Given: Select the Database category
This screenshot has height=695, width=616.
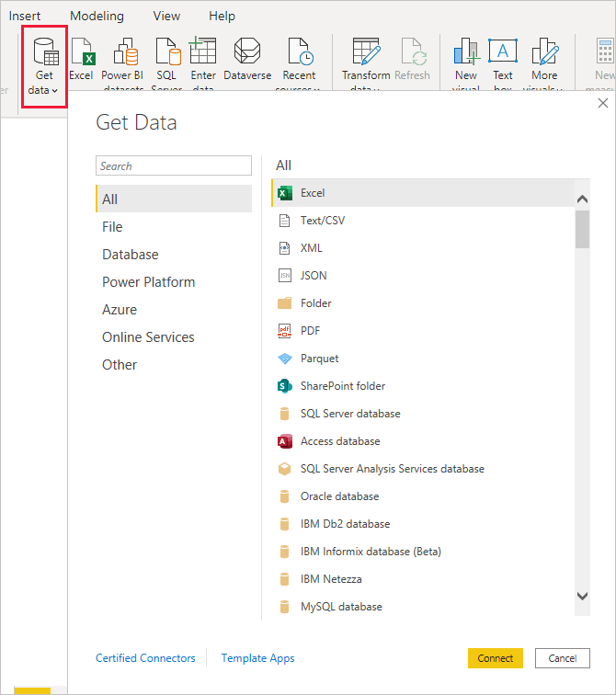Looking at the screenshot, I should (x=131, y=255).
